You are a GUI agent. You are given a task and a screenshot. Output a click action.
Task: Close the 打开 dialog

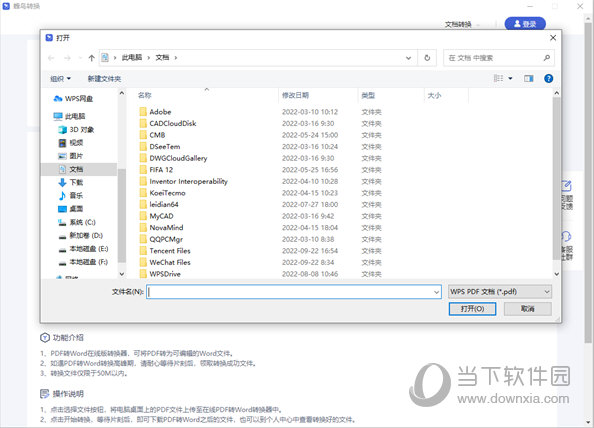tap(553, 38)
